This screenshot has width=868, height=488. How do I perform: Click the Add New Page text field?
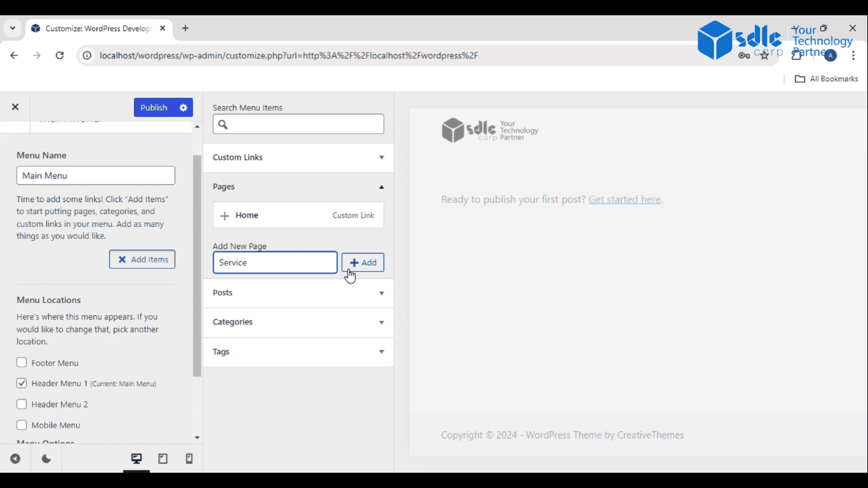point(275,262)
